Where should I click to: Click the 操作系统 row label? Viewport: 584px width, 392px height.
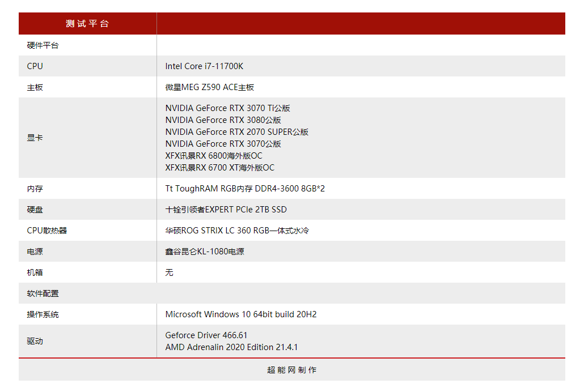[43, 314]
